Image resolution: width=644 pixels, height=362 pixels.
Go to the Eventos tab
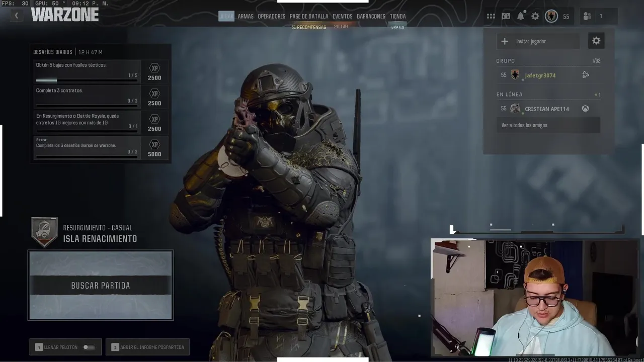tap(342, 16)
